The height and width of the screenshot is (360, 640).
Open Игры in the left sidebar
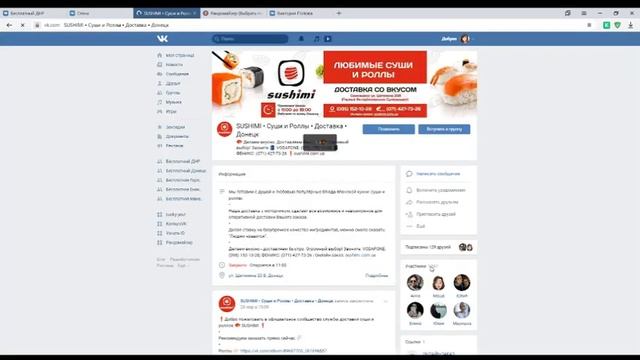[171, 111]
